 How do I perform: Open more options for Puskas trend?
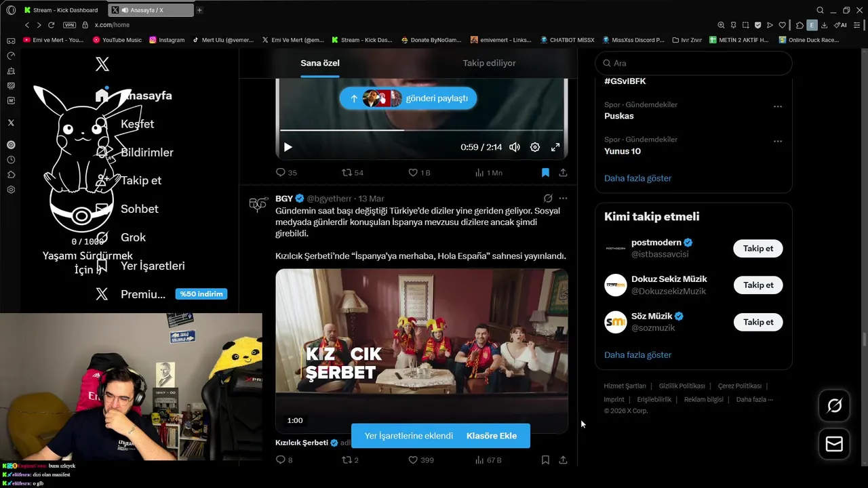[778, 106]
